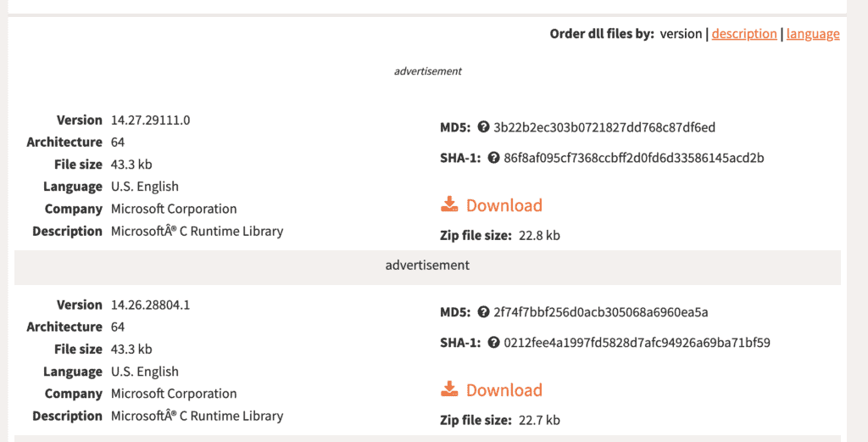Select MD5 hash 2f74f7bbf256d0acb305068a6960ea5a
This screenshot has width=868, height=442.
[601, 312]
